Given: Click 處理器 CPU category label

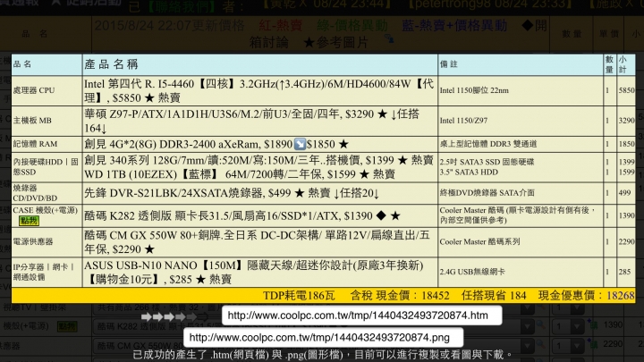Looking at the screenshot, I should tap(34, 90).
